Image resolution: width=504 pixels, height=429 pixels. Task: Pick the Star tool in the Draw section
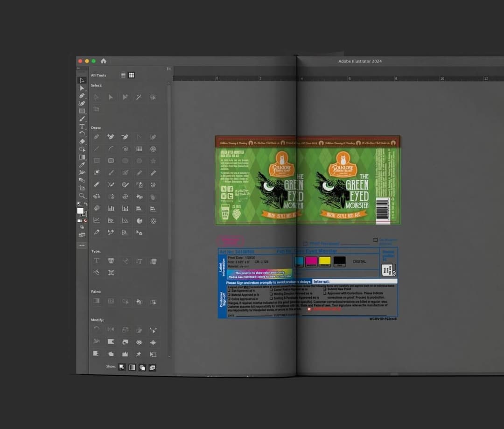click(153, 161)
